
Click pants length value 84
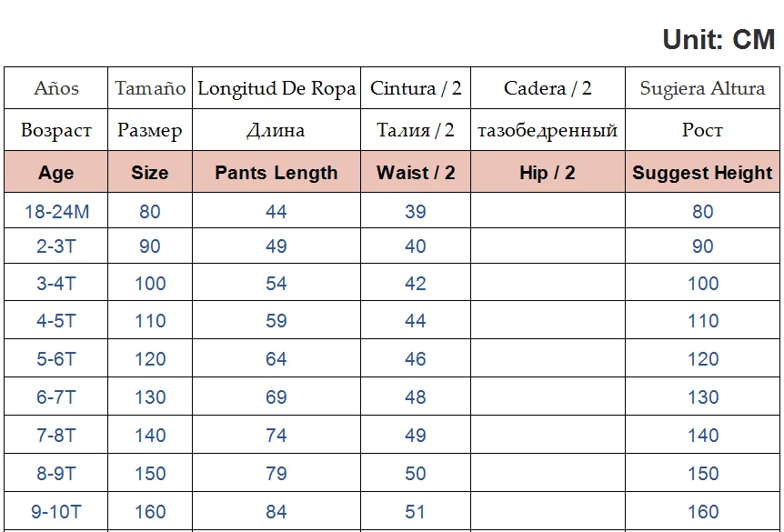(276, 512)
